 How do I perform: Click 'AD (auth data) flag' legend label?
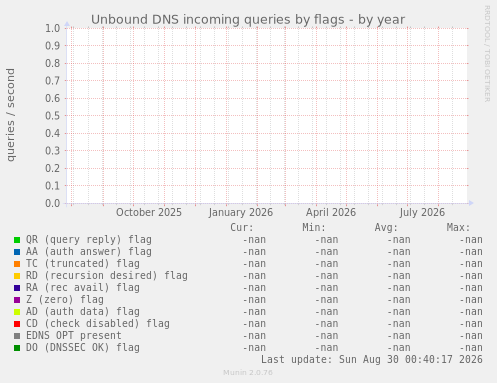point(83,312)
